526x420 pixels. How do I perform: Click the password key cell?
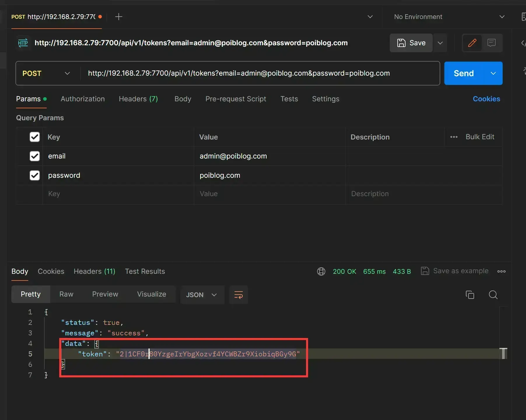(118, 175)
